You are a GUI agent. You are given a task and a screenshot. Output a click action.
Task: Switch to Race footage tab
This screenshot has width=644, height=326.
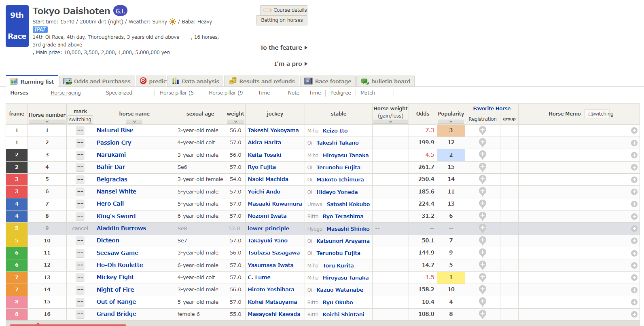pos(328,81)
